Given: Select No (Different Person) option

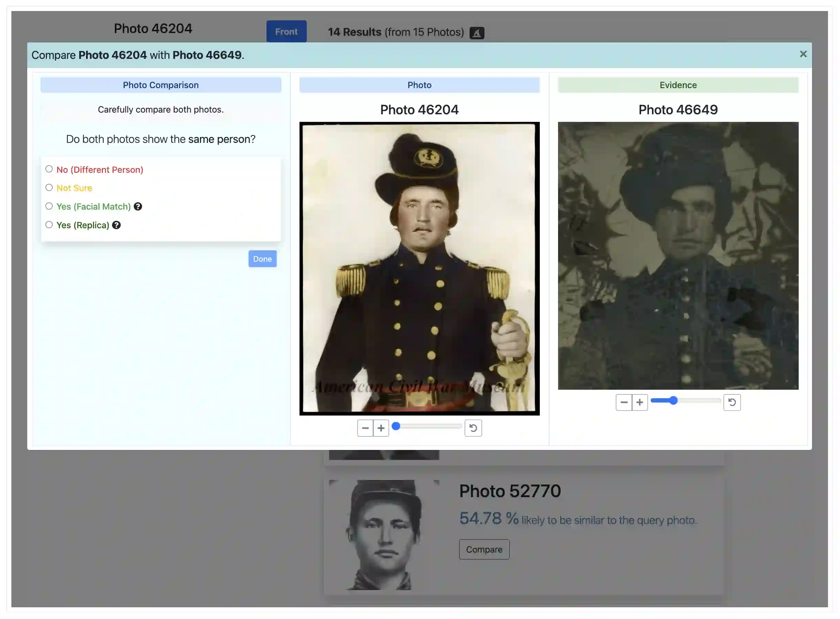Looking at the screenshot, I should pyautogui.click(x=49, y=169).
